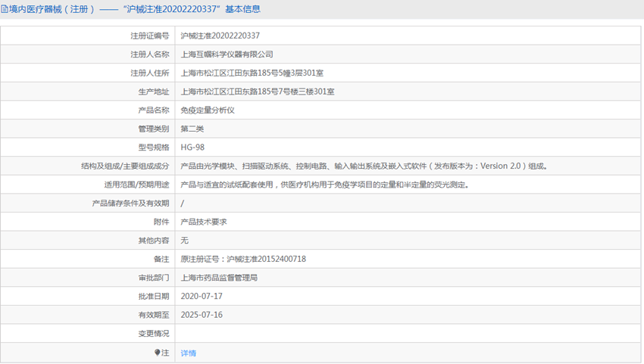644x364 pixels.
Task: Click the slash value for storage conditions
Action: [183, 203]
